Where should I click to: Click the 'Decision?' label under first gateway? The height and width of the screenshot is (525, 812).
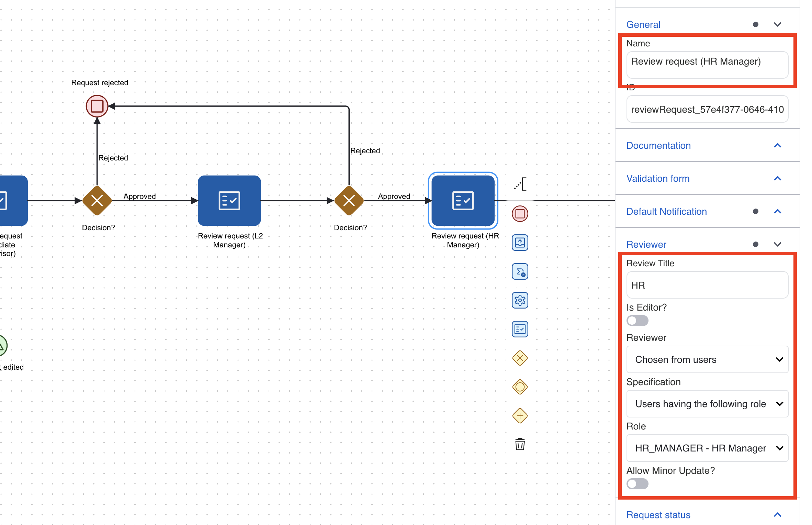click(99, 227)
